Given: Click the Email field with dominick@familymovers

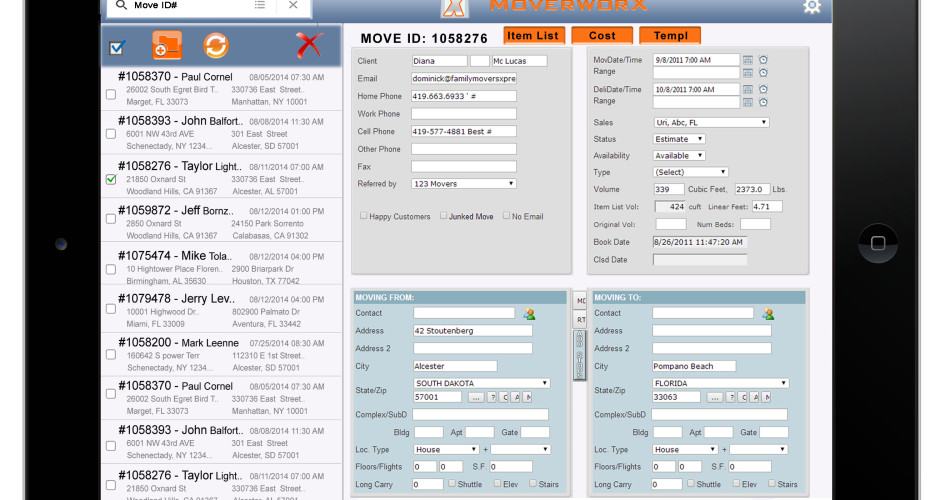Looking at the screenshot, I should point(463,79).
